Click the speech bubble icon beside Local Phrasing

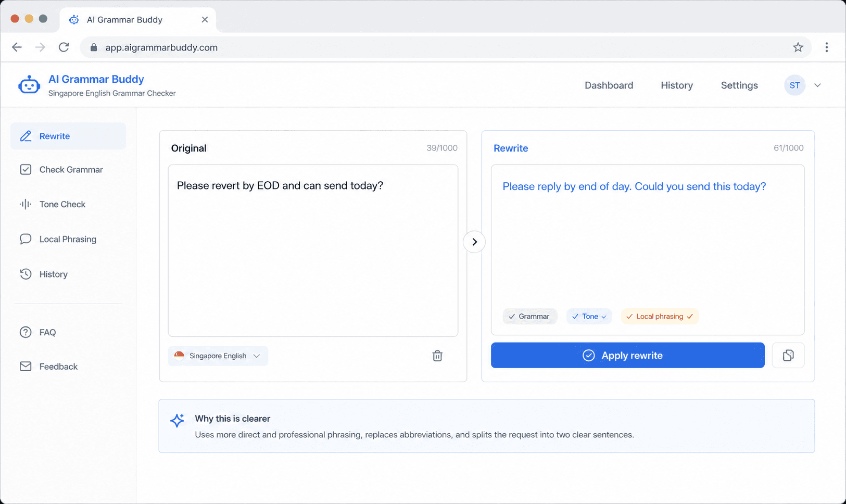(26, 239)
